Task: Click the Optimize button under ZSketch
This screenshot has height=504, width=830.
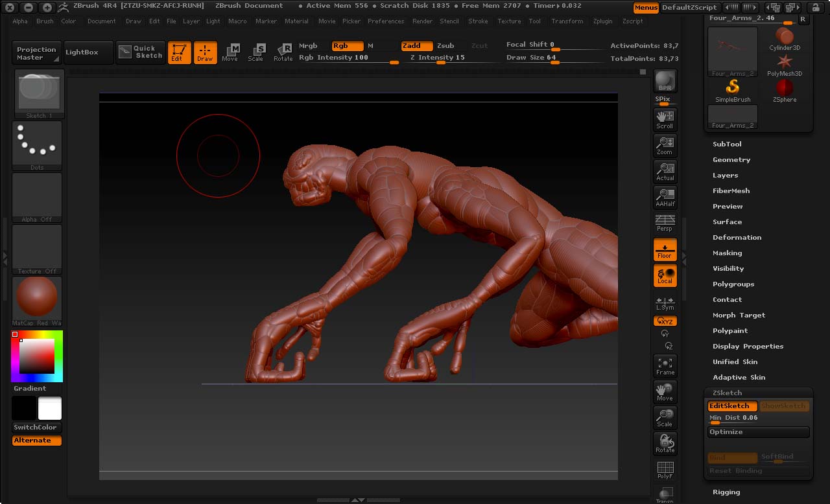Action: coord(758,432)
